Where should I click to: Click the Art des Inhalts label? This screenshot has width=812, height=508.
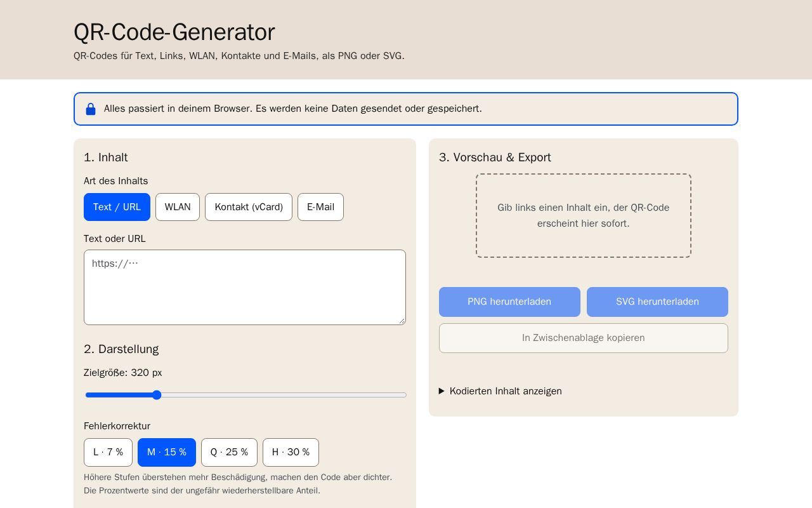(115, 181)
